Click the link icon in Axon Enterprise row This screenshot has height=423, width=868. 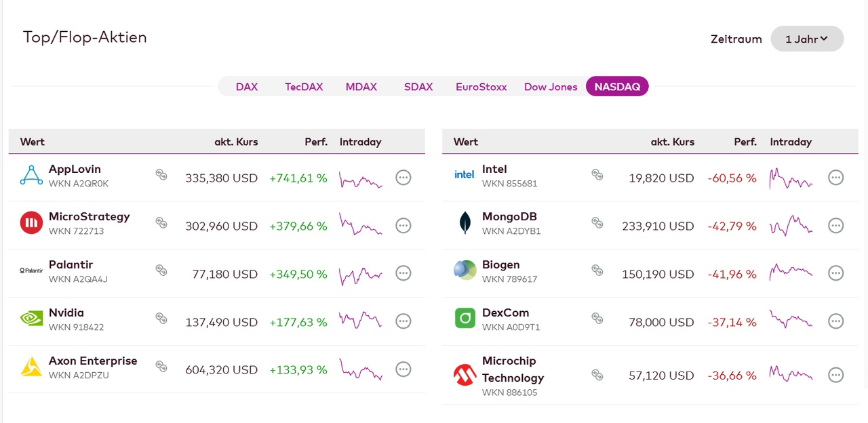[x=161, y=366]
